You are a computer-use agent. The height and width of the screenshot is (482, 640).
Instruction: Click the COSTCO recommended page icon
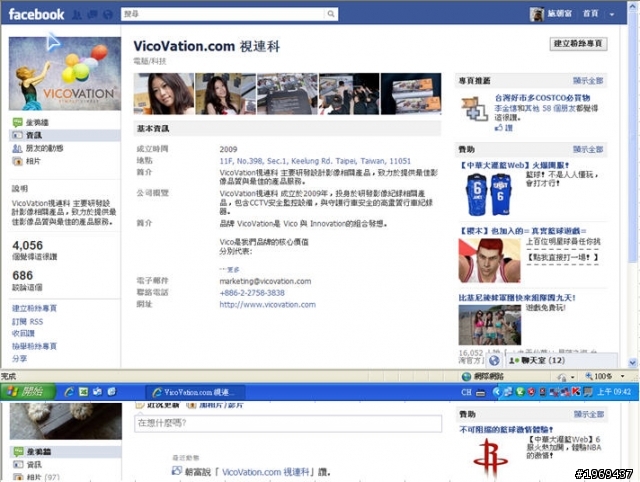tap(475, 109)
